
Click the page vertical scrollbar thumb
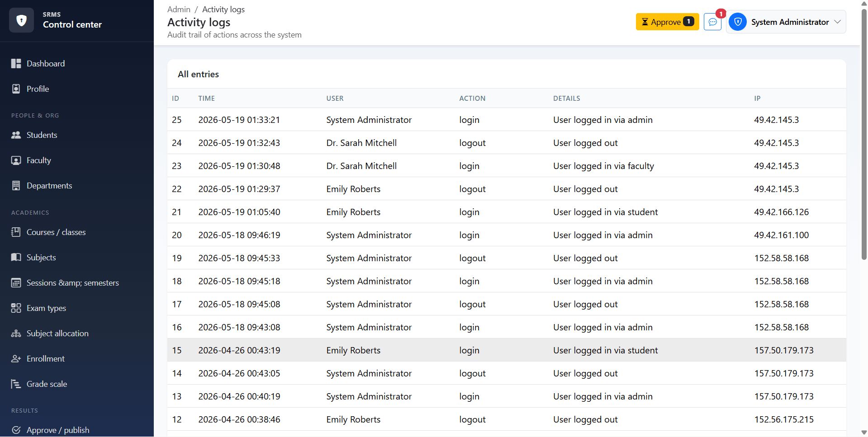(x=864, y=134)
